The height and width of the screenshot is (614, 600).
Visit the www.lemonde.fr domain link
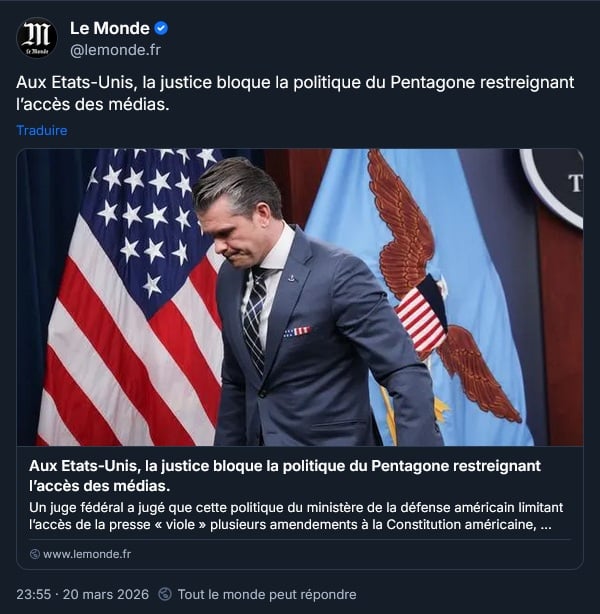(x=87, y=554)
